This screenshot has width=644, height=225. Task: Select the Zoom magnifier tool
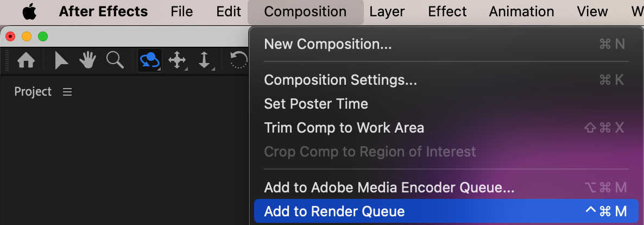click(115, 60)
